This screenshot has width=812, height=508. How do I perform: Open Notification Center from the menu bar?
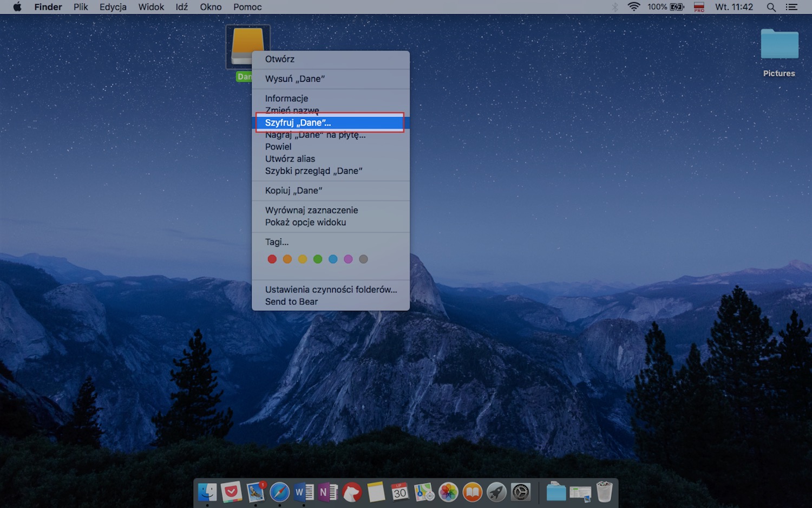point(791,7)
